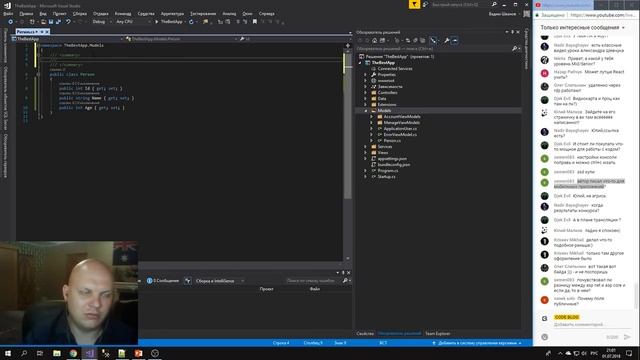The height and width of the screenshot is (360, 640).
Task: Click Sync with Active Document icon
Action: coord(407,40)
